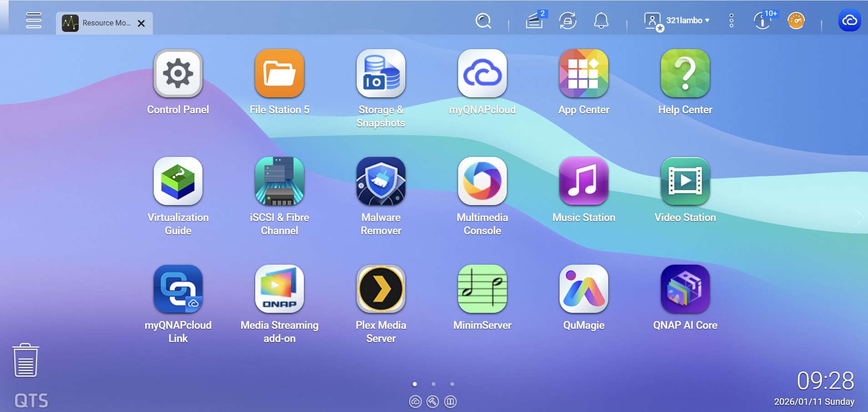868x412 pixels.
Task: Open Storage & Snapshots
Action: click(x=381, y=74)
